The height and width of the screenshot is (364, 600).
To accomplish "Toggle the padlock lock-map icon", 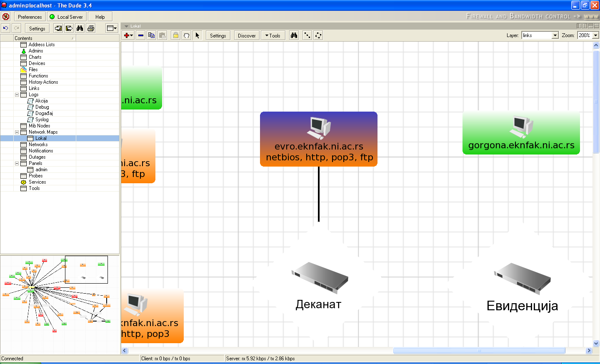I will [x=176, y=35].
